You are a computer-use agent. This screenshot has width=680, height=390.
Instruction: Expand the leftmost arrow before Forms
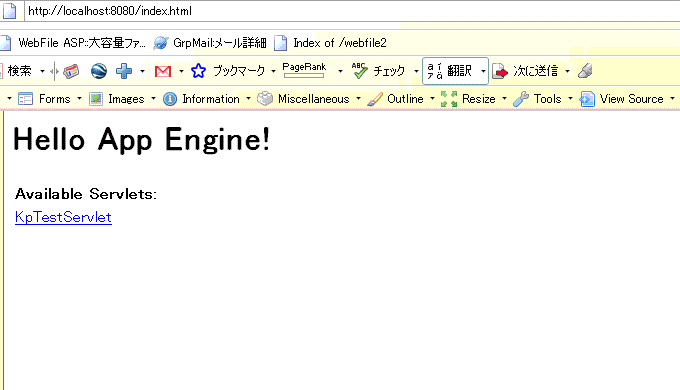click(9, 99)
